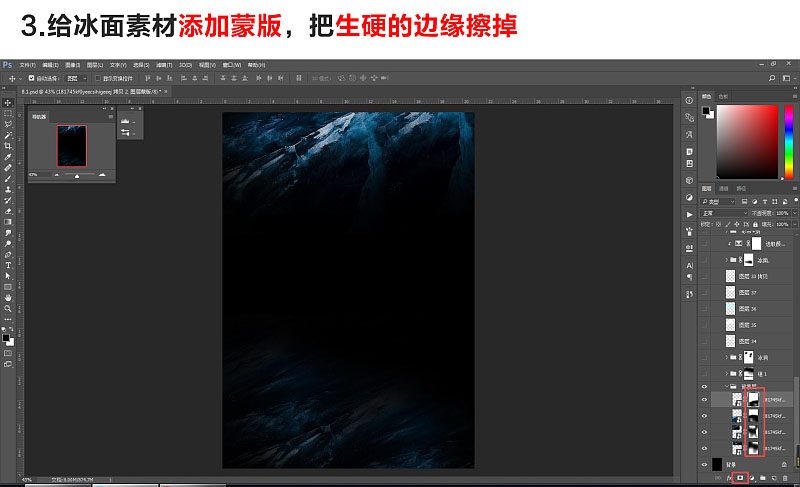Select the Brush tool
Viewport: 800px width, 487px height.
[8, 178]
